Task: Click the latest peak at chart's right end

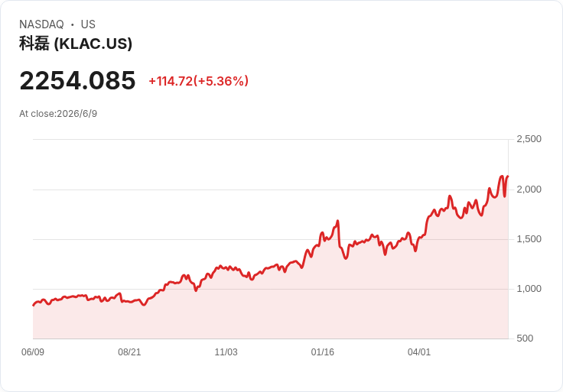Action: coord(508,176)
